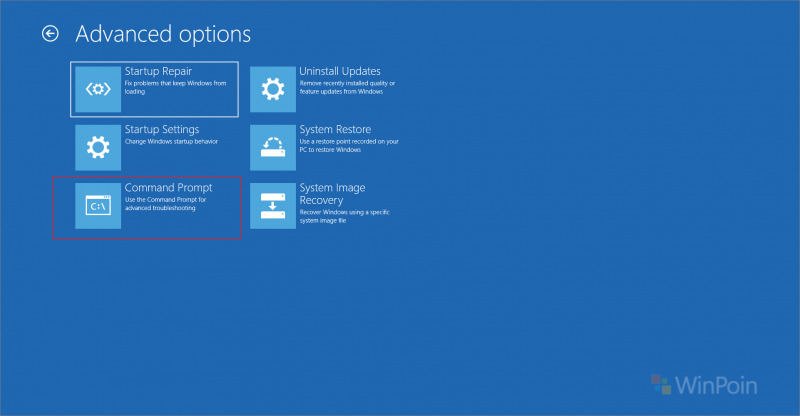This screenshot has height=416, width=800.
Task: Click the Command Prompt C:\ icon
Action: 98,206
